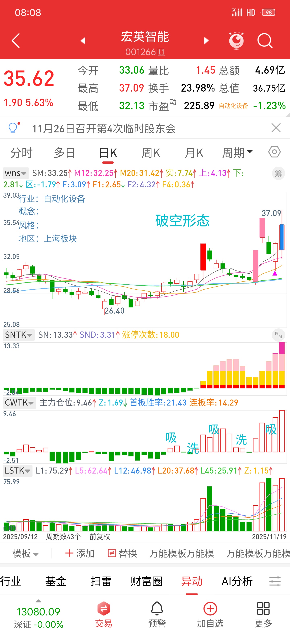Image resolution: width=290 pixels, height=644 pixels.
Task: Open the AI分析 tab
Action: point(237,581)
